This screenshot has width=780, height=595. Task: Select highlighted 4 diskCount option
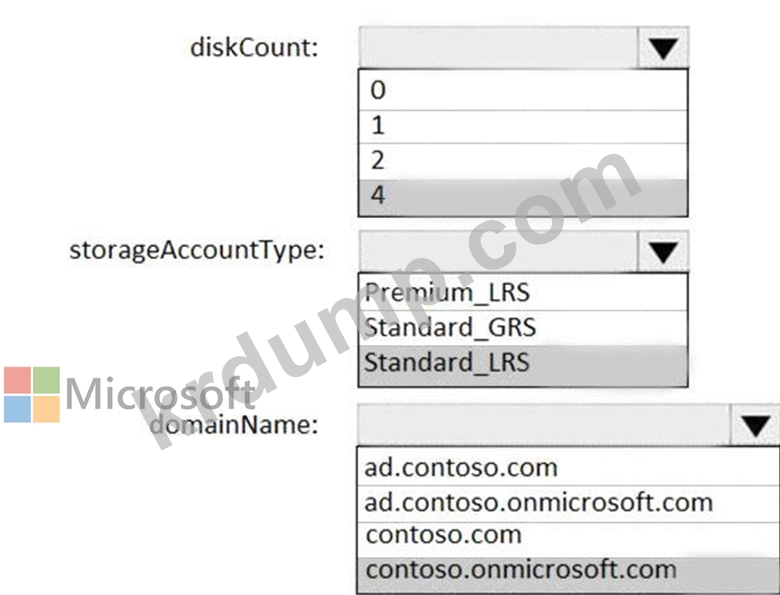[x=523, y=197]
